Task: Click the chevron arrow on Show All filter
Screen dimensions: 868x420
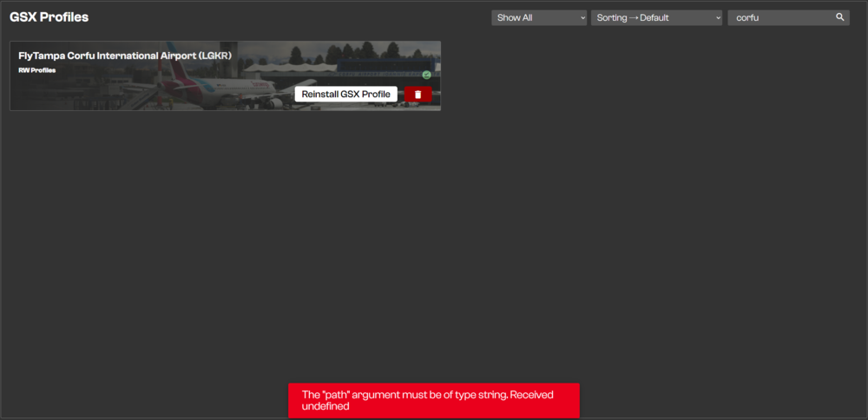Action: click(x=582, y=17)
